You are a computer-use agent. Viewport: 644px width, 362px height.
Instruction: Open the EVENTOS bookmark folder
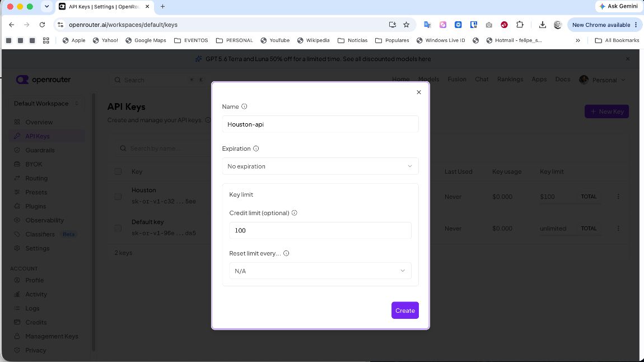191,40
